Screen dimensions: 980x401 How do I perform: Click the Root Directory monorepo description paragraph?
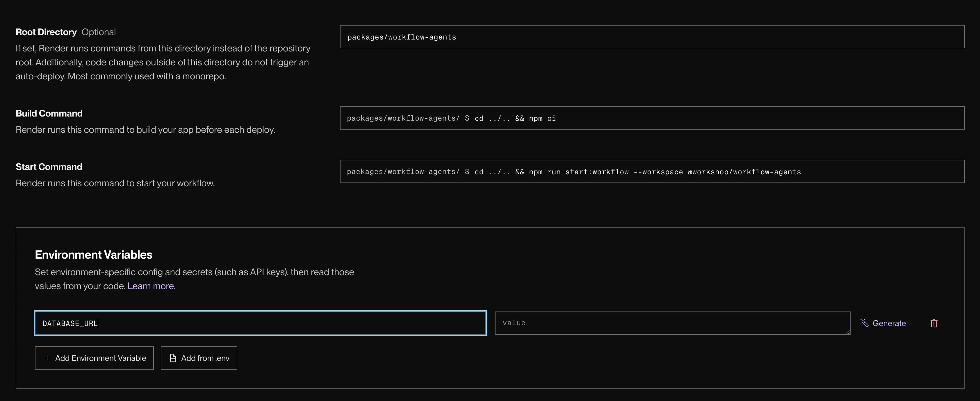pos(163,62)
